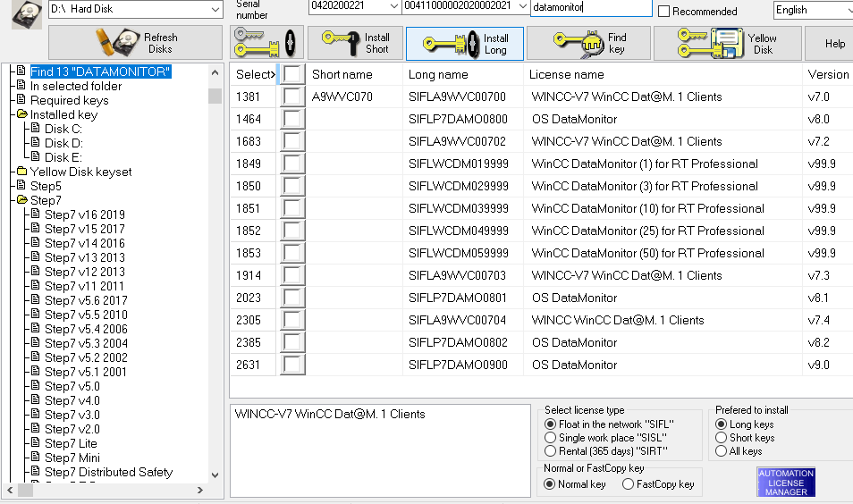Click Yellow Disk button

[x=727, y=42]
